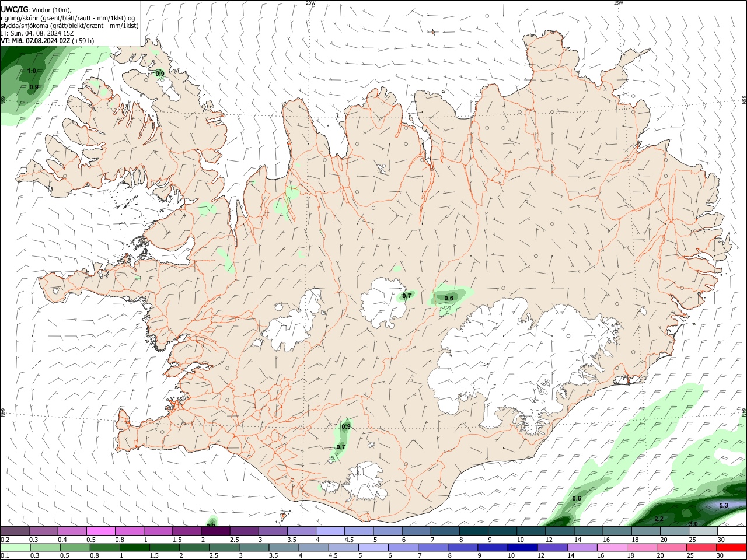Pick the lower pink swatch labelled 20
This screenshot has height=560, width=747.
[x=672, y=547]
